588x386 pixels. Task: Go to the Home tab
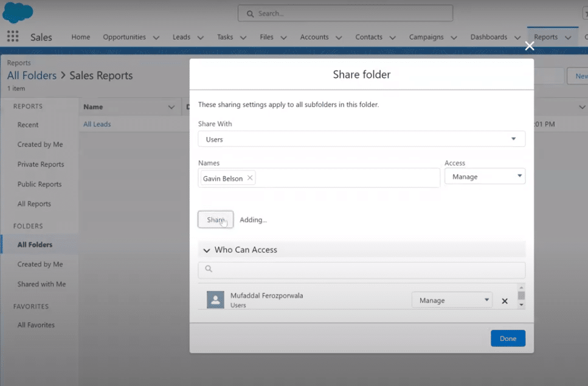pyautogui.click(x=81, y=37)
